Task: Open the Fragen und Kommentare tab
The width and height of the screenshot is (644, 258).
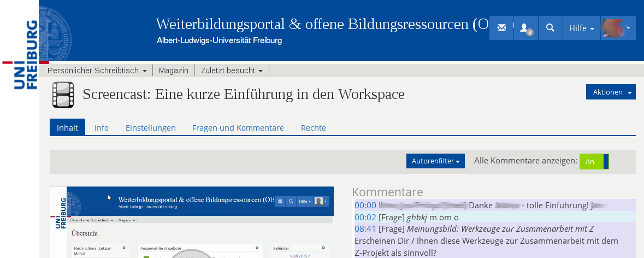Action: [x=238, y=128]
